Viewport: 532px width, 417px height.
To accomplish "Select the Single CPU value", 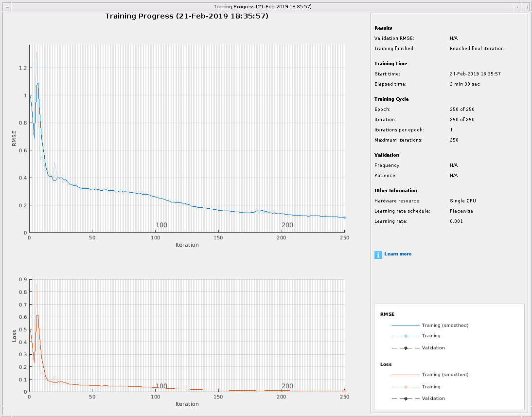I will [x=463, y=200].
